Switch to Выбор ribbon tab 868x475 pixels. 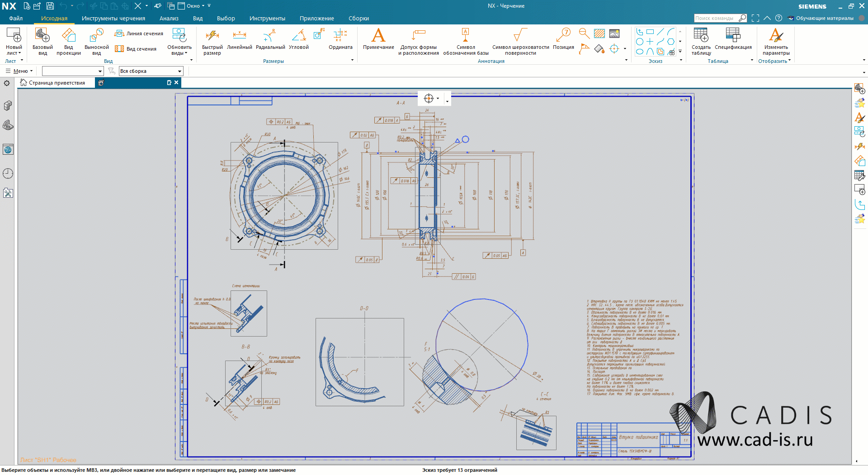[x=226, y=19]
